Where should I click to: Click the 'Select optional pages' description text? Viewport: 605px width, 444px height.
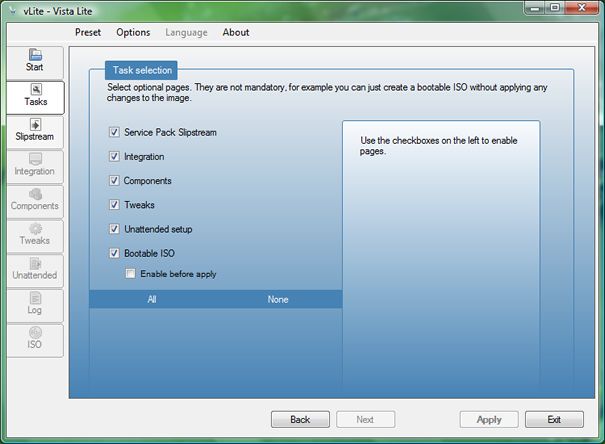point(327,92)
